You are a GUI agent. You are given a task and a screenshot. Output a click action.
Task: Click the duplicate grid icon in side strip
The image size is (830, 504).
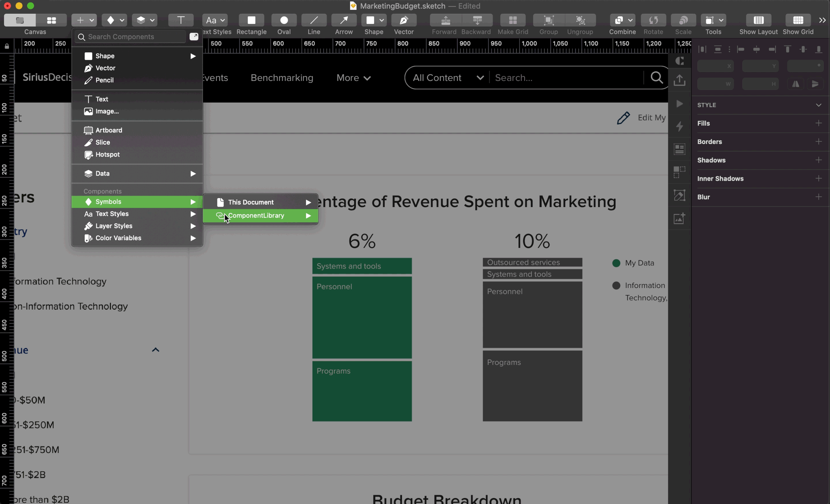(679, 172)
